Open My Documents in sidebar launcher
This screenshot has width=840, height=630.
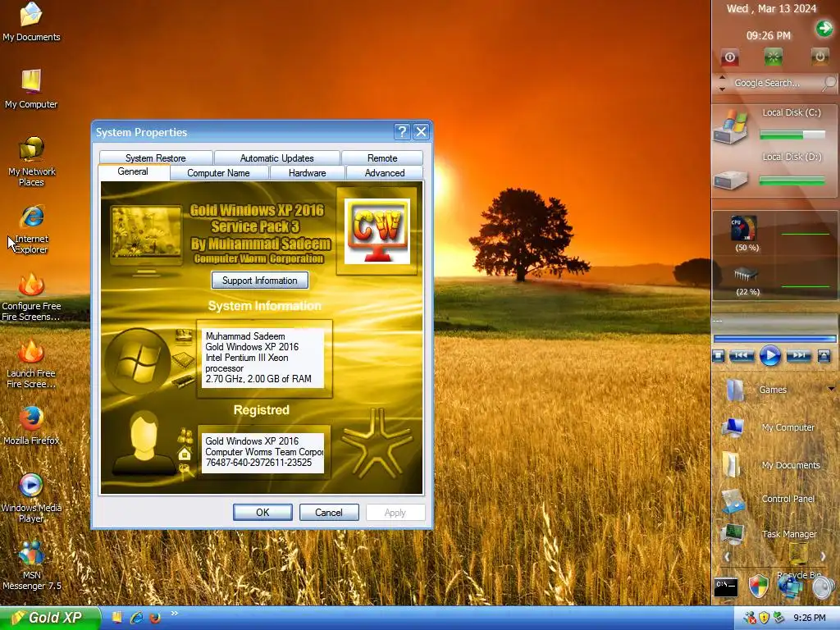732,464
